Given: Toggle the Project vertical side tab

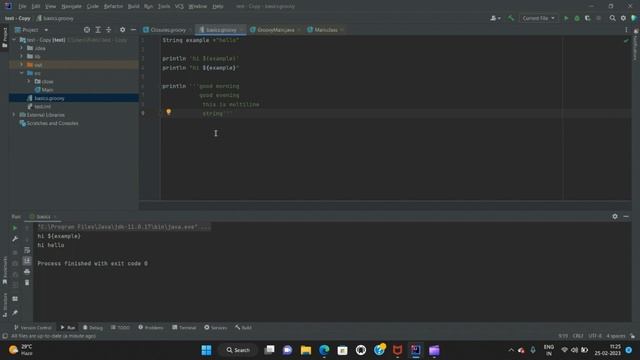Looking at the screenshot, I should [4, 37].
